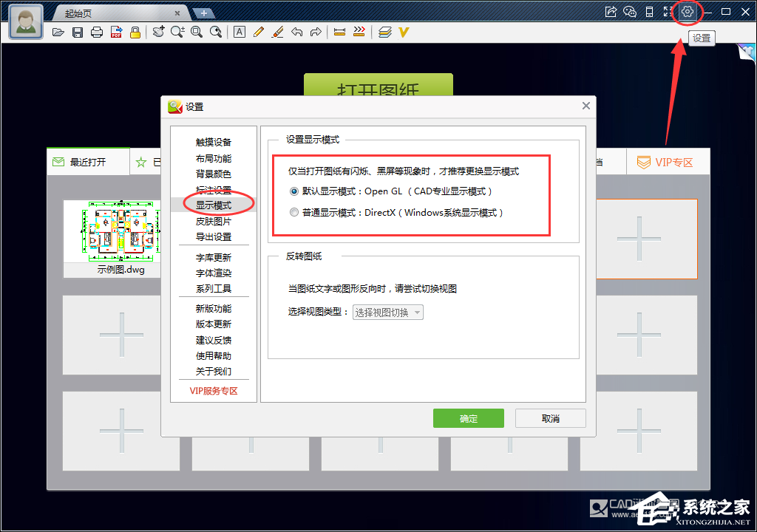The height and width of the screenshot is (532, 757).
Task: Activate the Pan tool
Action: click(x=159, y=32)
